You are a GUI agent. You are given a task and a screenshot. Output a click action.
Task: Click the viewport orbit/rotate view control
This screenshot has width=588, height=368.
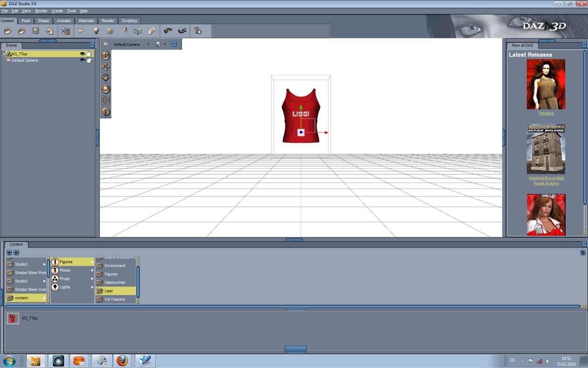pos(106,55)
